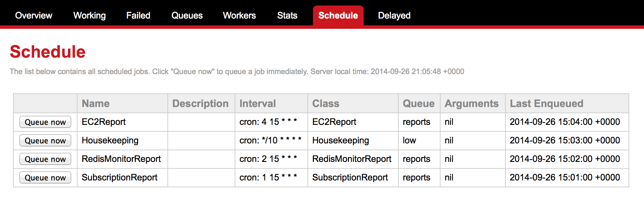The height and width of the screenshot is (200, 644).
Task: Select RedisMonitorReport in the Name column
Action: (121, 159)
